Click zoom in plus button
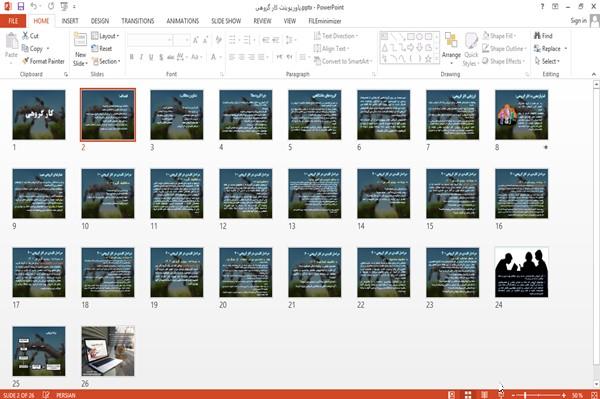 (x=564, y=395)
